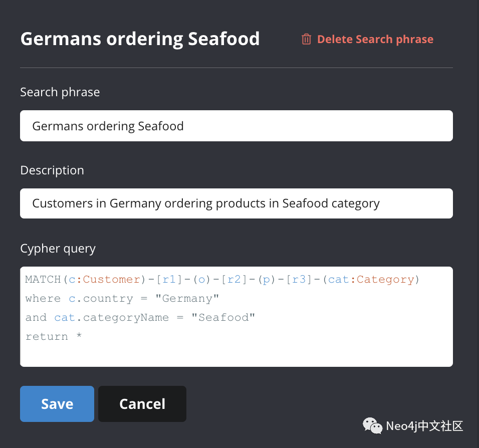Click cat.categoryName in the query
This screenshot has height=448, width=479.
pyautogui.click(x=112, y=318)
